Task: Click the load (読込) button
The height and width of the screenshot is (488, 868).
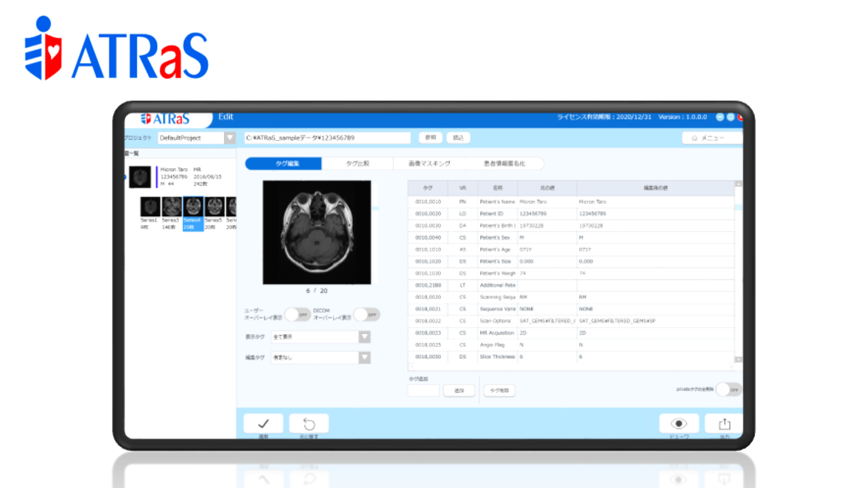Action: [x=458, y=138]
